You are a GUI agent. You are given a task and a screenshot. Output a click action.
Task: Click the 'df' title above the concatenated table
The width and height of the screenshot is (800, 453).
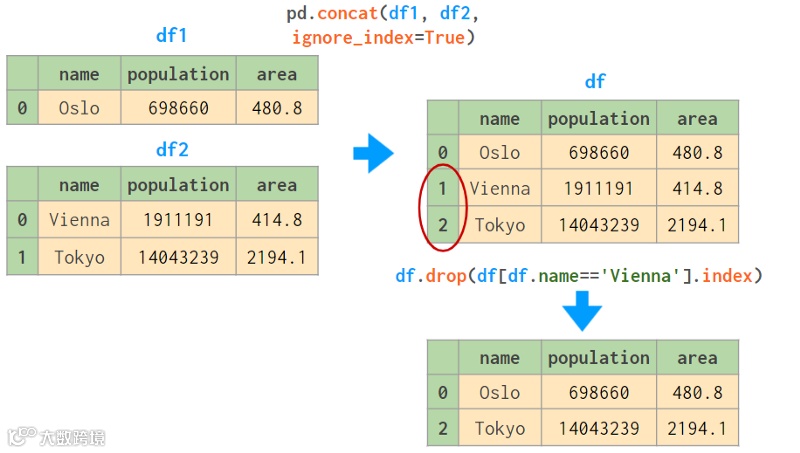pyautogui.click(x=595, y=82)
